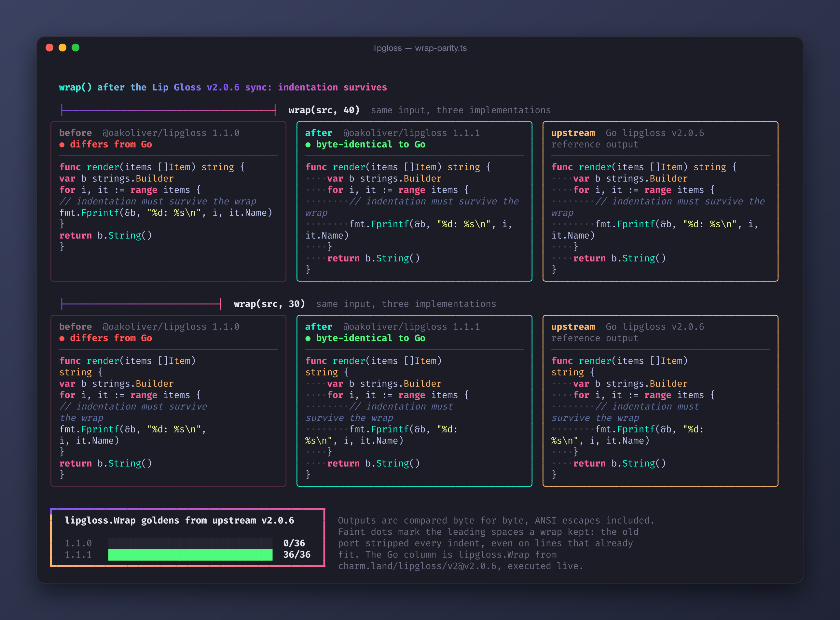Click the title 'lipgloss.Wrap goldens from upstream v2.0.6'
The width and height of the screenshot is (840, 620).
179,521
